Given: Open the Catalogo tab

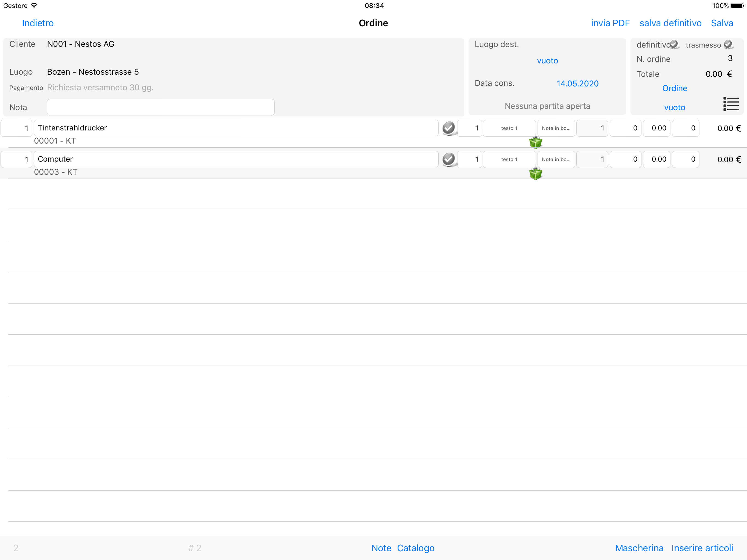Looking at the screenshot, I should coord(416,548).
